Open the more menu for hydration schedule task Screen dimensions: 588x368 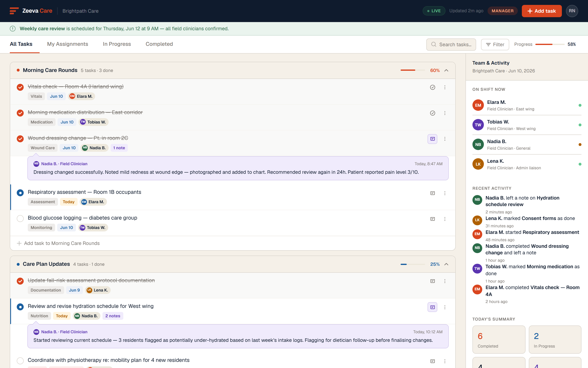(x=445, y=307)
